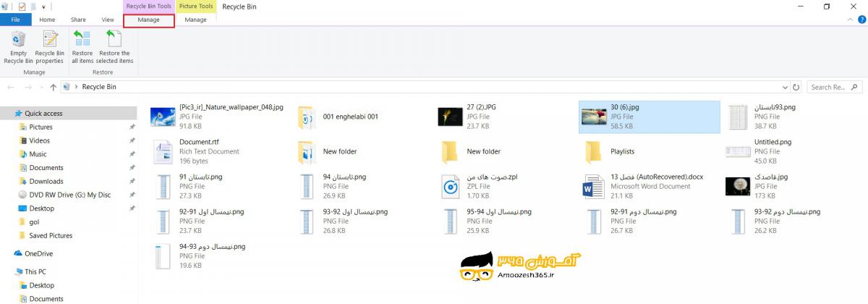The height and width of the screenshot is (304, 868).
Task: Open the OneDrive item in sidebar
Action: (38, 254)
